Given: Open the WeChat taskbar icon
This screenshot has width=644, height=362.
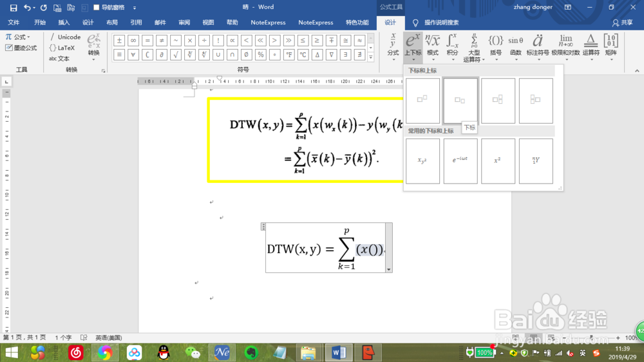Looking at the screenshot, I should (x=193, y=352).
